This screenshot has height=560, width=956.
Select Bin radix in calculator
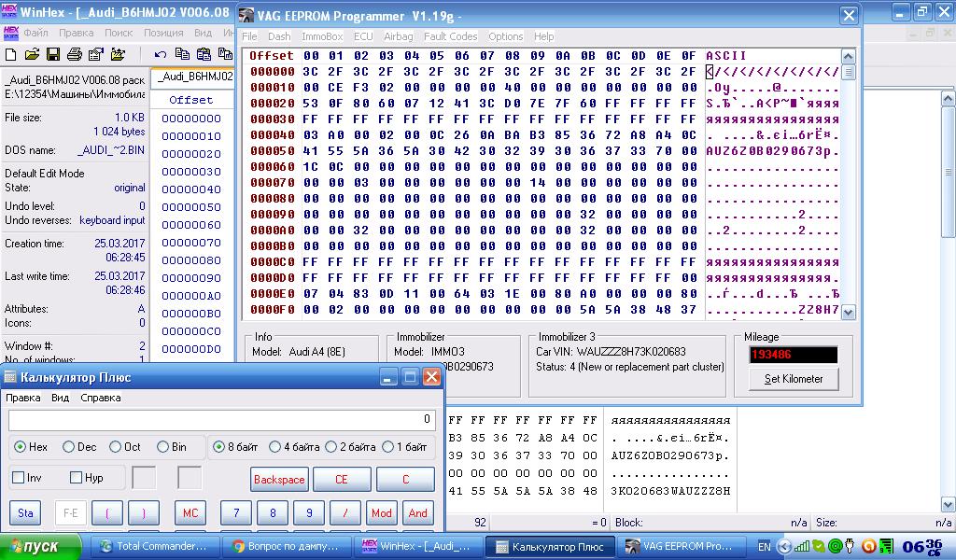coord(162,447)
